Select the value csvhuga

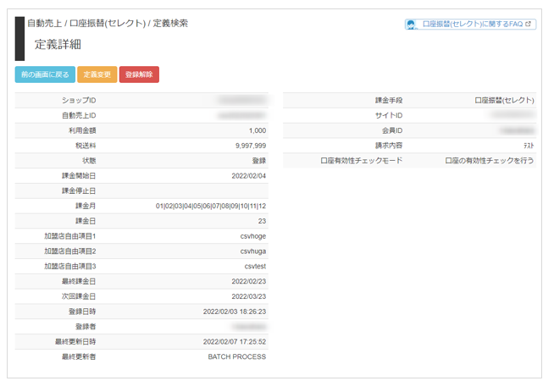click(x=253, y=251)
